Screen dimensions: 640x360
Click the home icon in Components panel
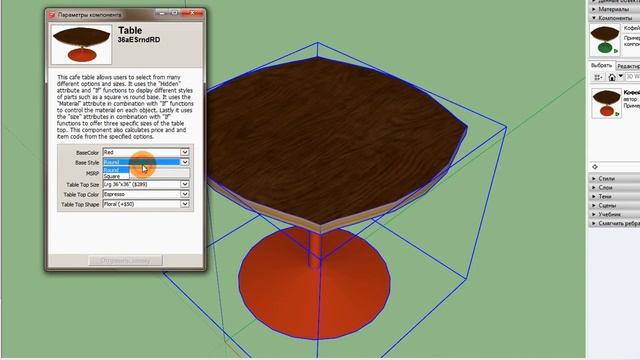(x=612, y=77)
